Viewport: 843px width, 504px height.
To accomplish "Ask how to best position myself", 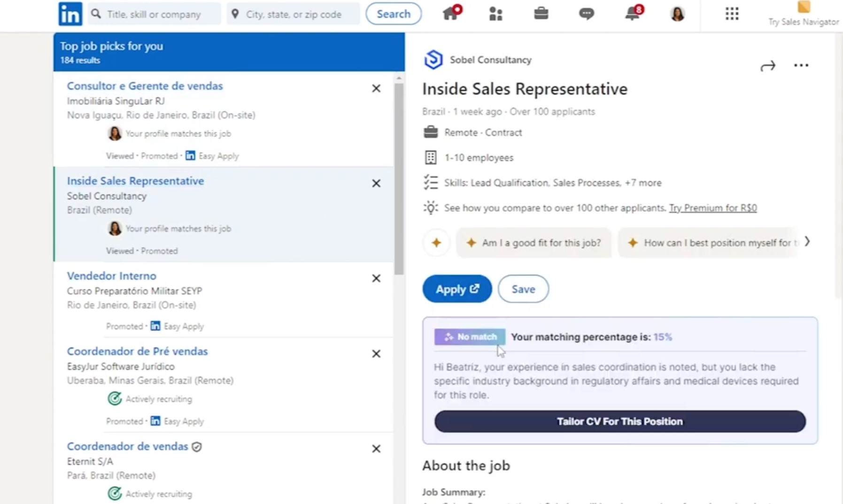I will click(708, 243).
